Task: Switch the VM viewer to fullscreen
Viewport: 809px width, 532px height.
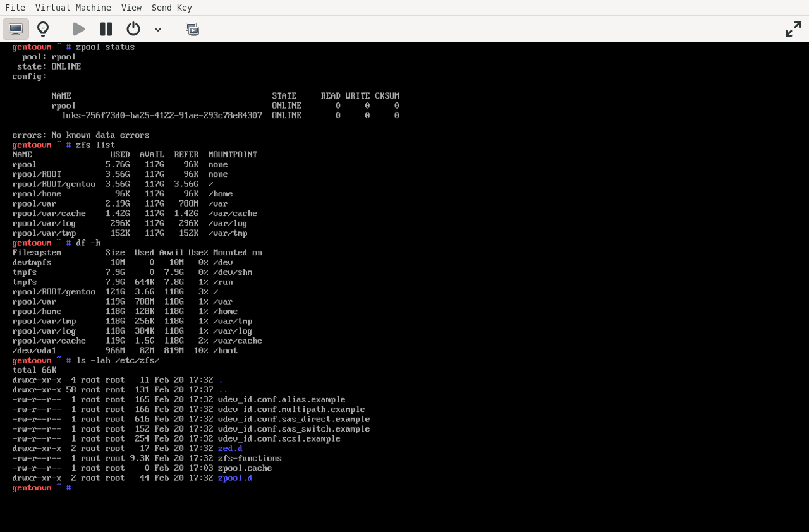Action: [x=793, y=29]
